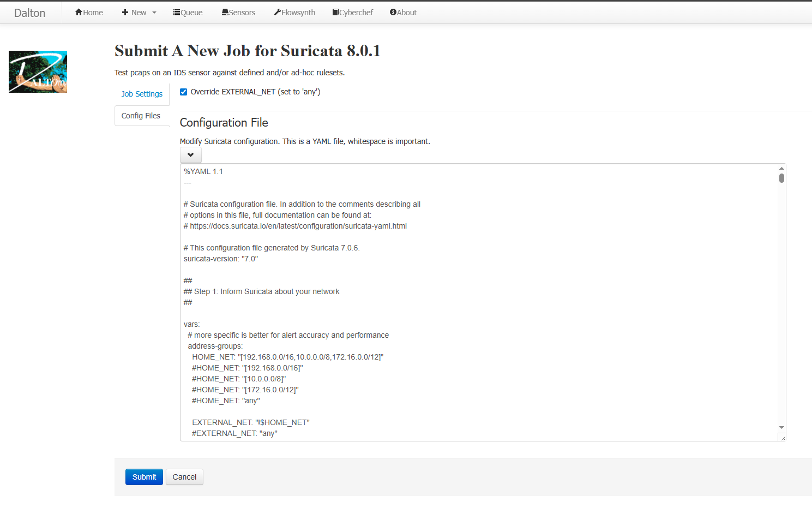This screenshot has width=812, height=508.
Task: Click the heading 'Submit A New Job for Suricata 8.0.1'
Action: point(248,51)
